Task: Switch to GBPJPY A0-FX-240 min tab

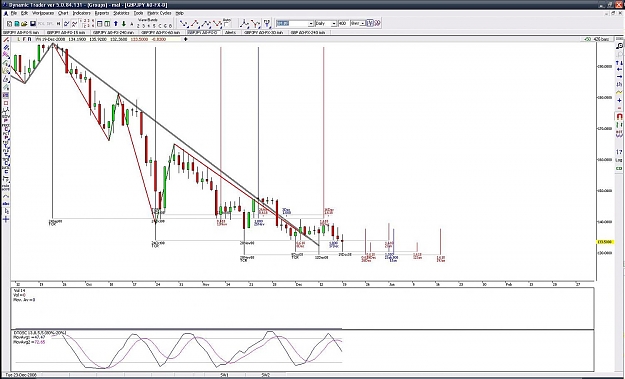Action: pyautogui.click(x=114, y=33)
